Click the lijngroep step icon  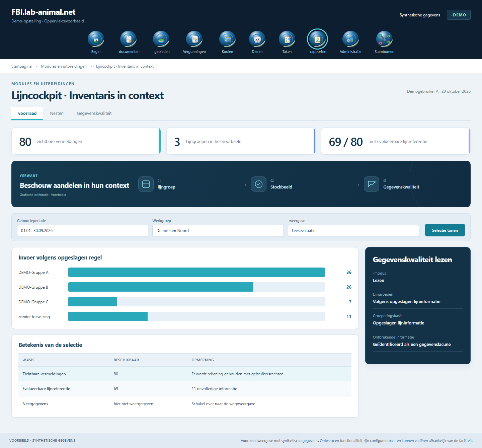click(x=146, y=184)
